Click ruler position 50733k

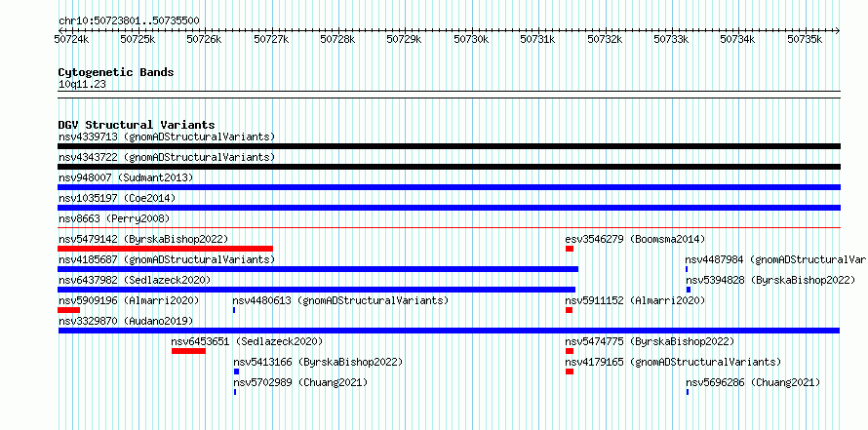672,39
